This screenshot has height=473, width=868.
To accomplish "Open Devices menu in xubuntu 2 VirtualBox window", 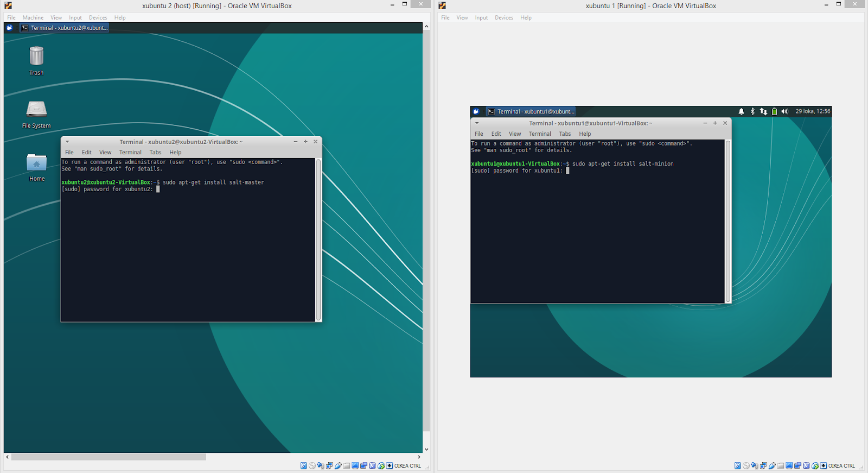I will point(98,18).
